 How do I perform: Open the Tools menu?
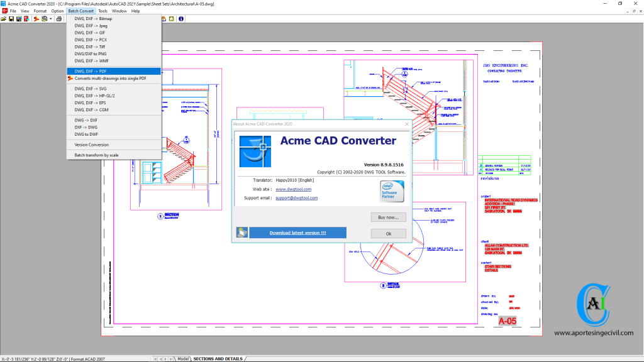coord(103,11)
